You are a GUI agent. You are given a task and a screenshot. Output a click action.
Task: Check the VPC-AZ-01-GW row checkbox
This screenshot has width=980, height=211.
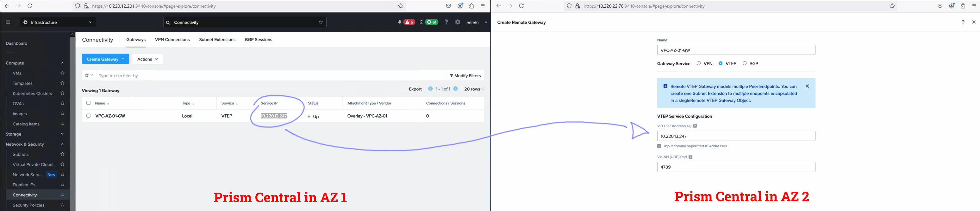pos(88,116)
